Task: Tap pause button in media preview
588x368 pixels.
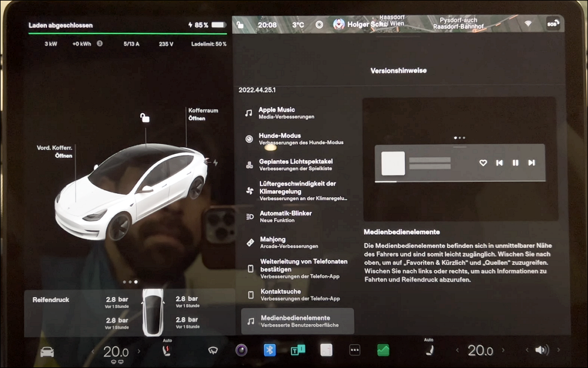Action: [x=515, y=163]
